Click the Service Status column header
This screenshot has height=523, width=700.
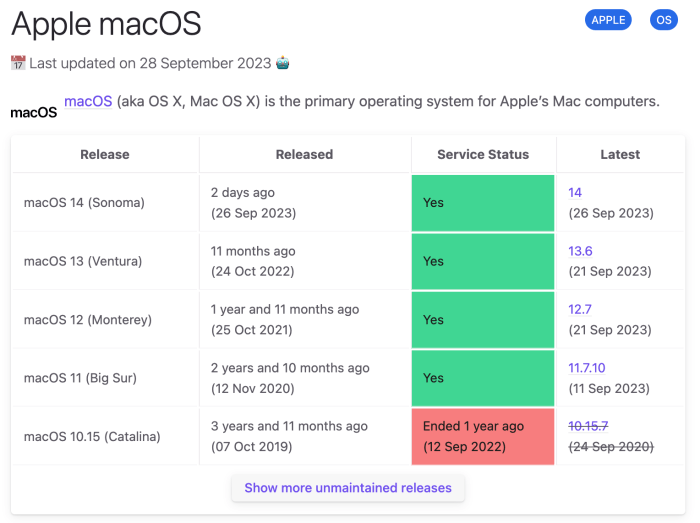483,154
